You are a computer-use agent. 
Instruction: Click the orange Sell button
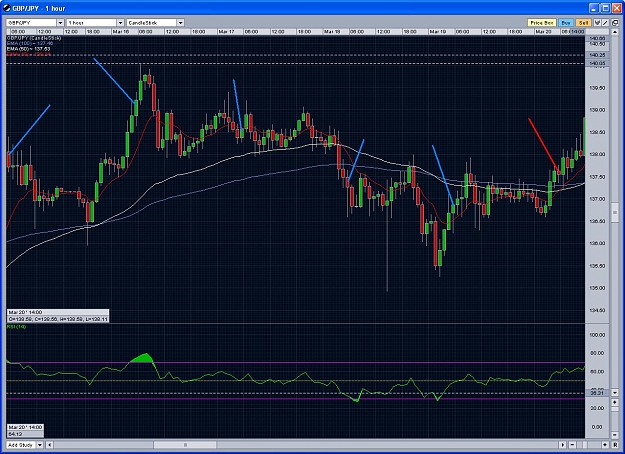[x=583, y=23]
